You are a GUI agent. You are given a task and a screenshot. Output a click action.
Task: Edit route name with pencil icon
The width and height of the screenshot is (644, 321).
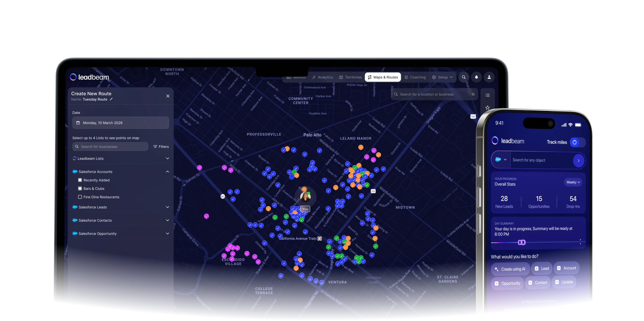(111, 99)
